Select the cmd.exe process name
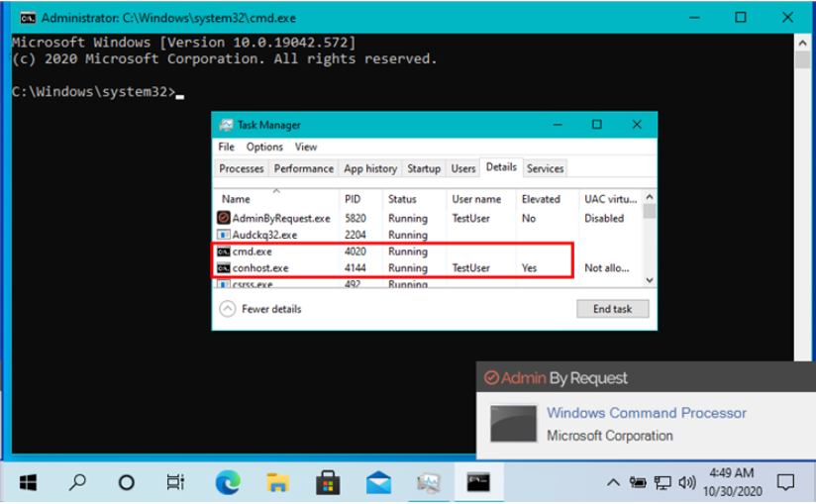This screenshot has width=816, height=504. pyautogui.click(x=252, y=252)
